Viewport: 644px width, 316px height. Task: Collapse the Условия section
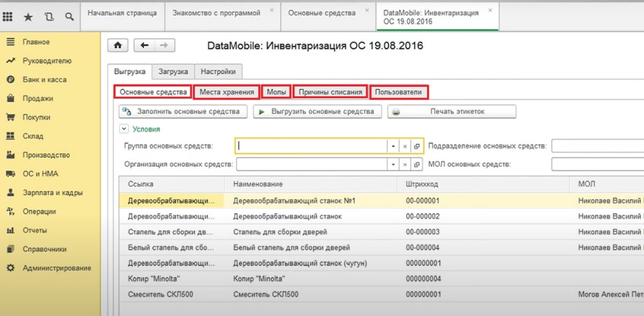(x=123, y=129)
